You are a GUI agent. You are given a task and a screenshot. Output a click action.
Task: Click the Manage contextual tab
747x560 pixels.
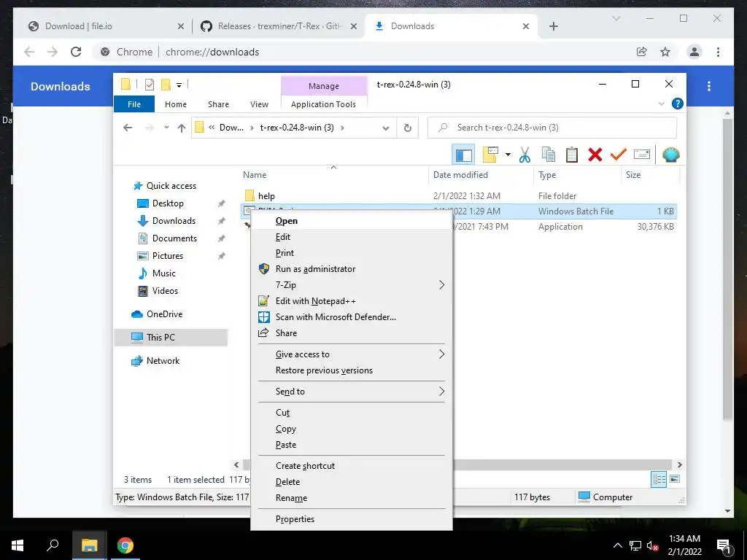(324, 86)
